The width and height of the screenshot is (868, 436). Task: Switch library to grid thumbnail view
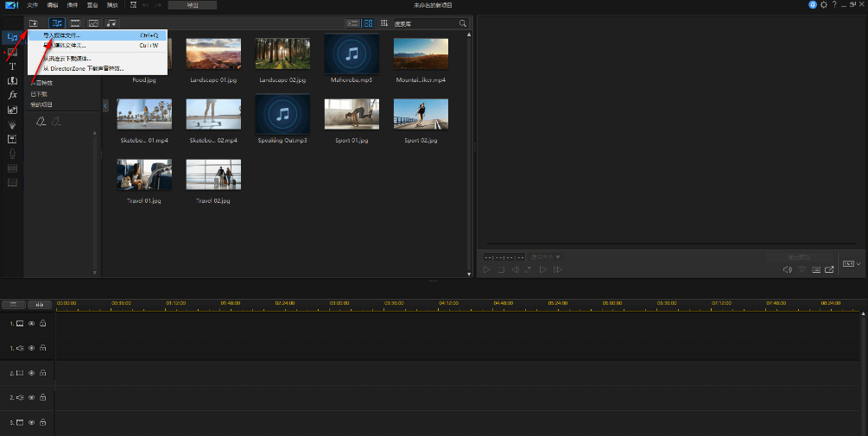[369, 23]
